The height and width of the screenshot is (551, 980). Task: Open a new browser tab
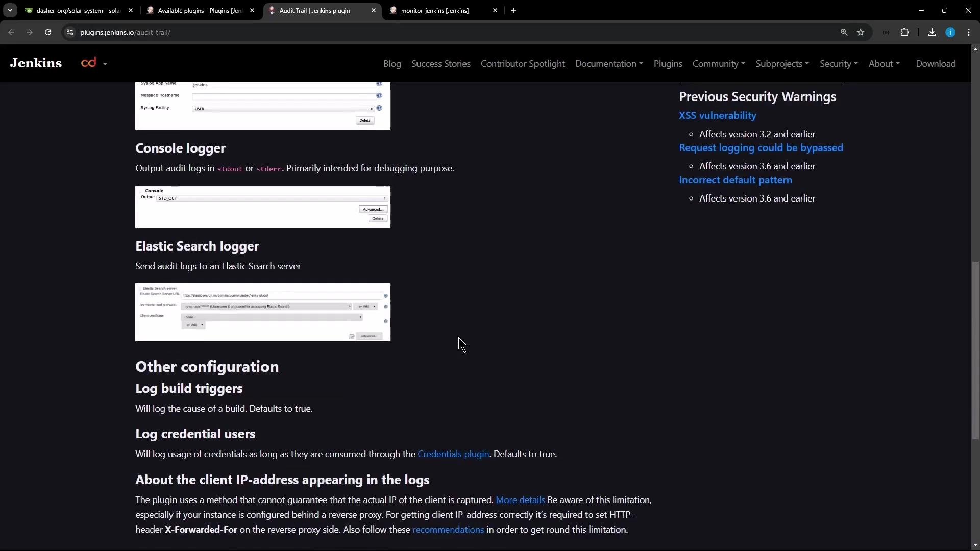coord(513,10)
